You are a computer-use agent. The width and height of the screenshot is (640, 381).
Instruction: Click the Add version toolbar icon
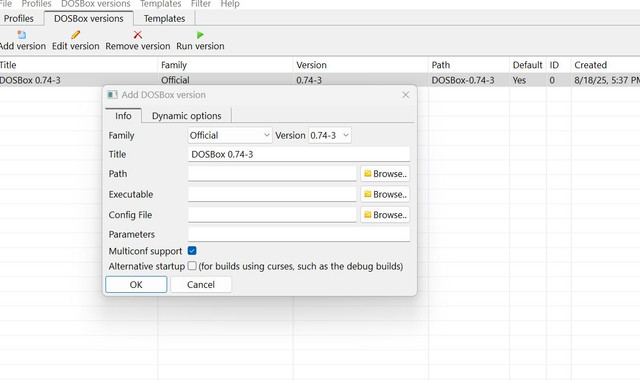coord(22,35)
